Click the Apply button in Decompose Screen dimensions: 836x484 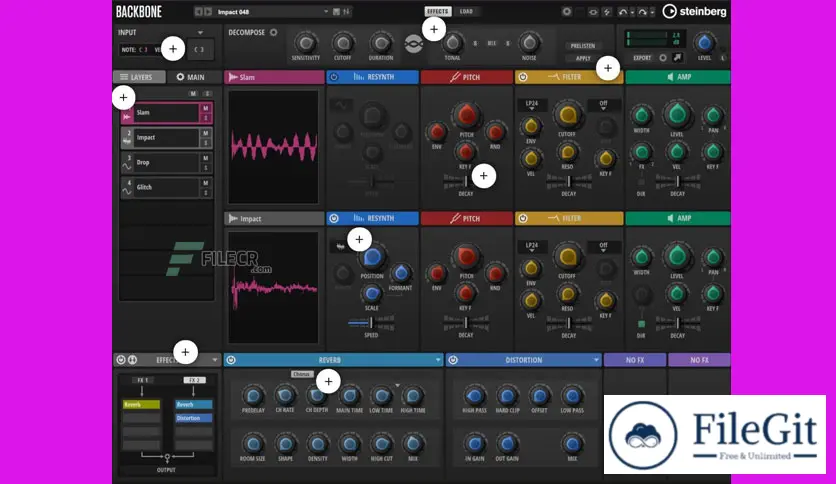tap(583, 58)
